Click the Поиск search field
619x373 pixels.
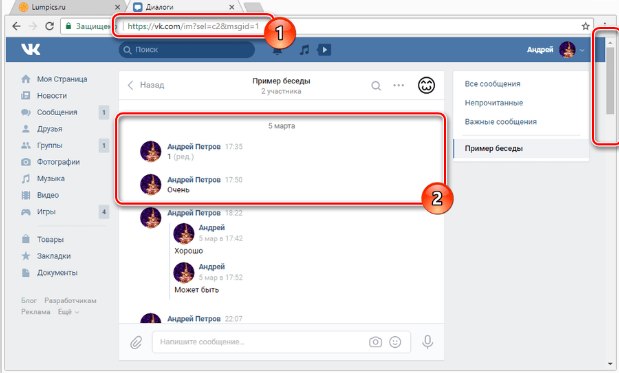[187, 50]
